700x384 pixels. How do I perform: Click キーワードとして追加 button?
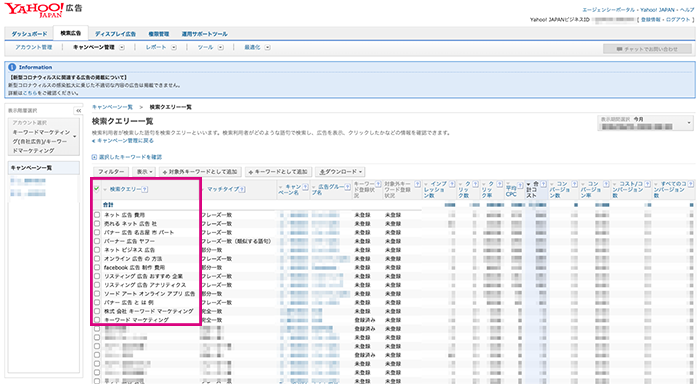(x=278, y=172)
